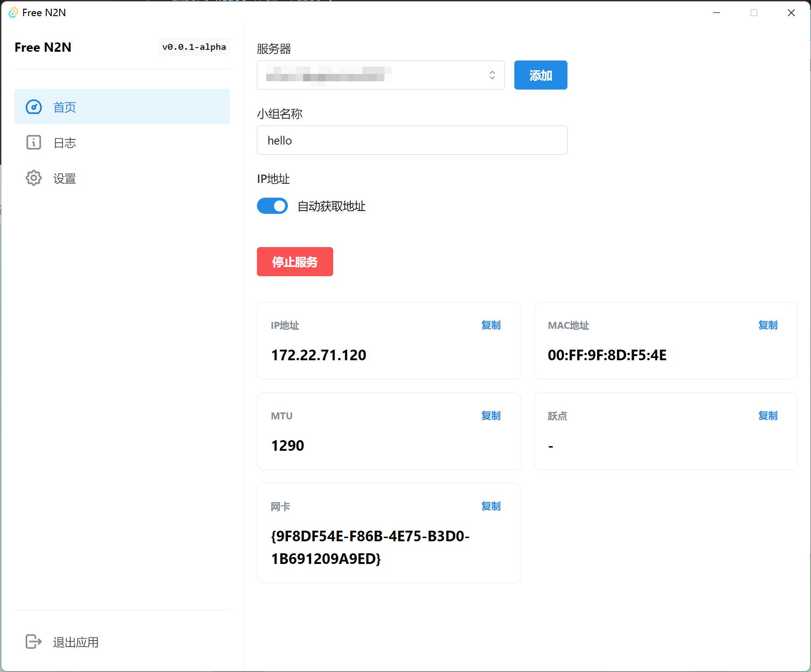811x672 pixels.
Task: Click the v0.0.1-alpha version badge
Action: click(x=194, y=47)
